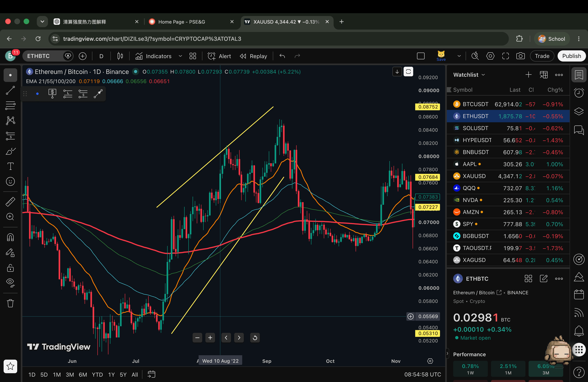This screenshot has height=382, width=588.
Task: Toggle stay in drawing mode
Action: coord(10,253)
